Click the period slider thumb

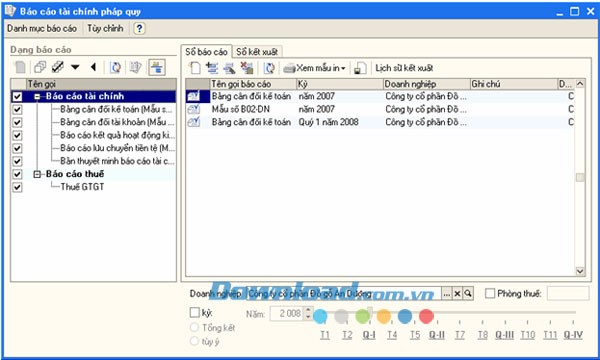tap(370, 312)
